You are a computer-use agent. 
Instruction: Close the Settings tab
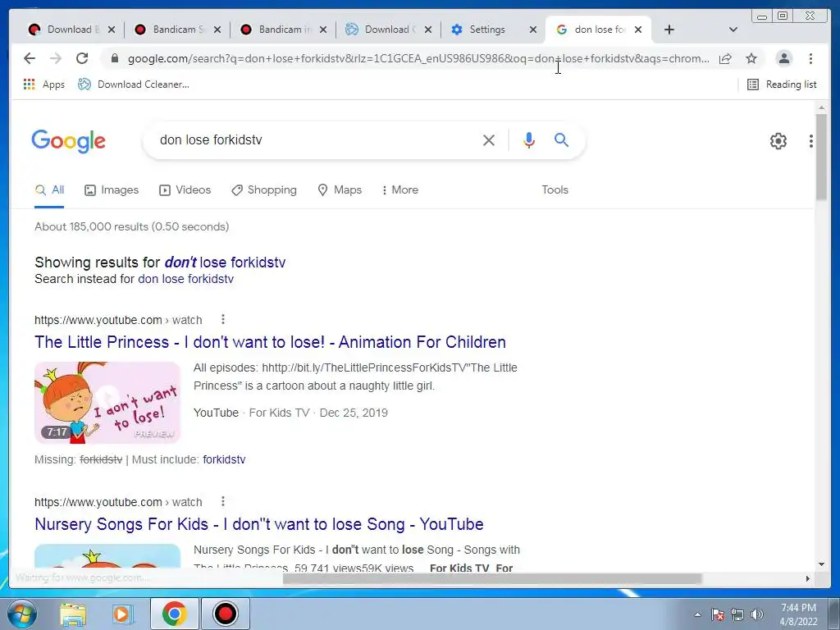click(533, 30)
